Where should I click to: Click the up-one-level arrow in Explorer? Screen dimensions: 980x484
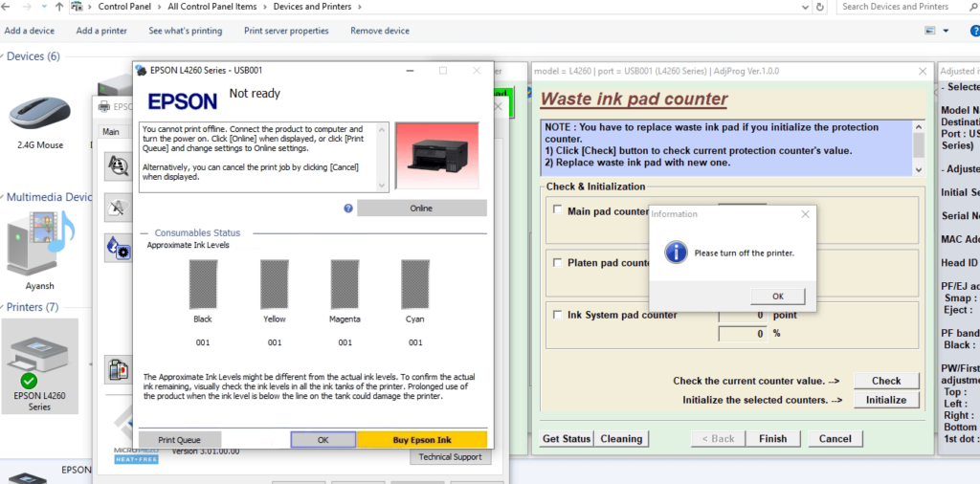tap(59, 7)
